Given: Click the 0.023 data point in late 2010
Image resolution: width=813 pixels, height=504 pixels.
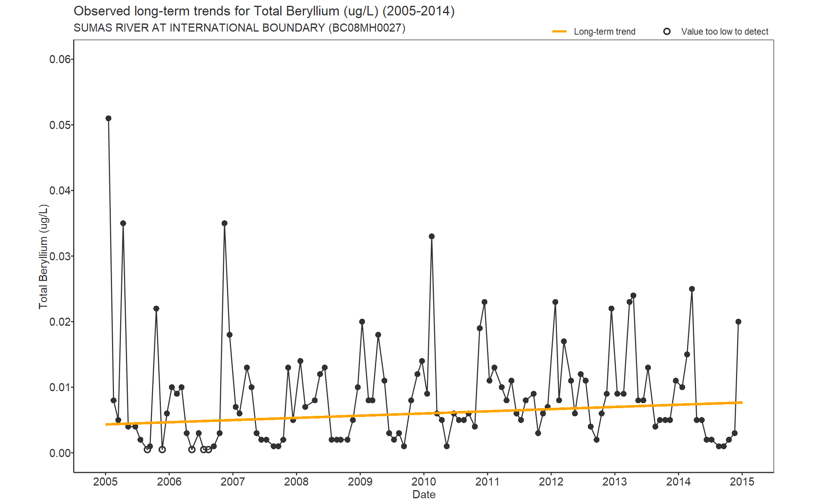Looking at the screenshot, I should click(484, 302).
